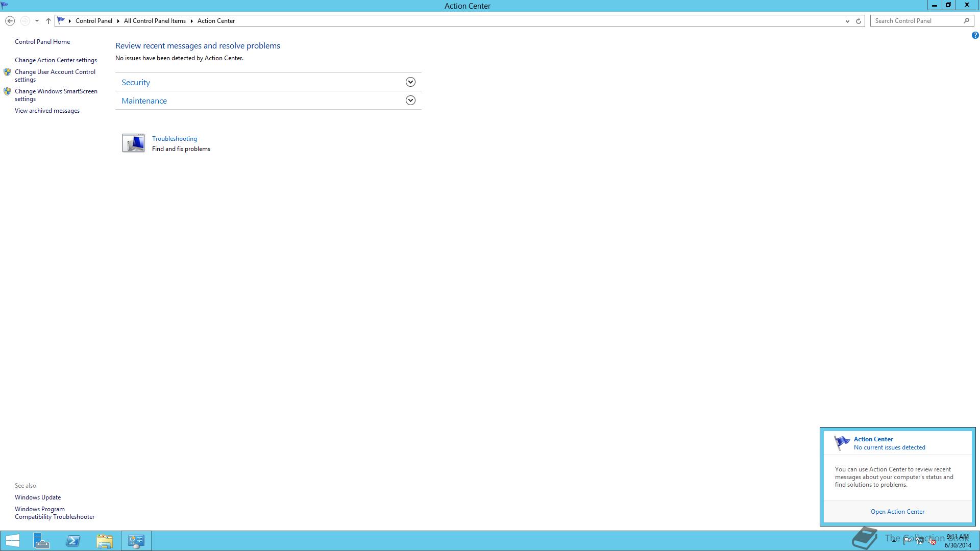The image size is (980, 551).
Task: Click the window's flag icon in title bar
Action: 5,6
